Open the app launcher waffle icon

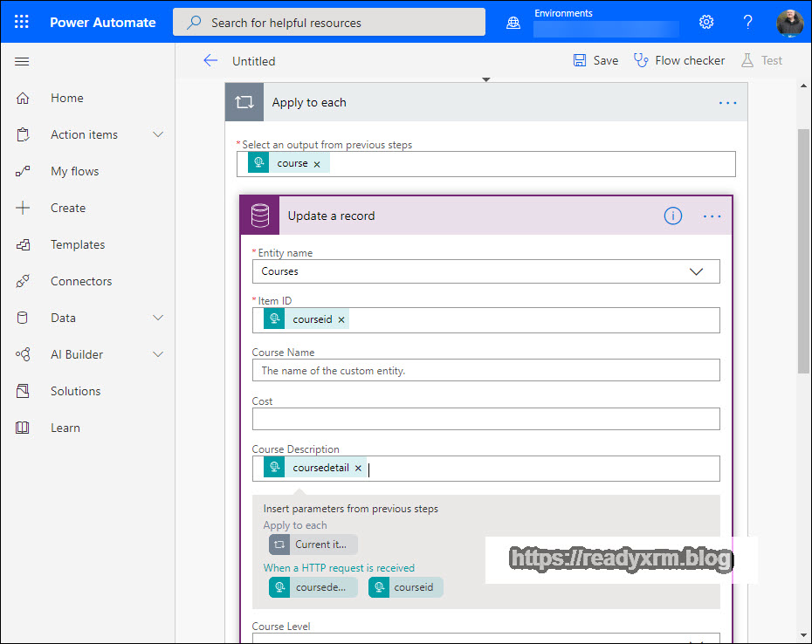(x=22, y=22)
